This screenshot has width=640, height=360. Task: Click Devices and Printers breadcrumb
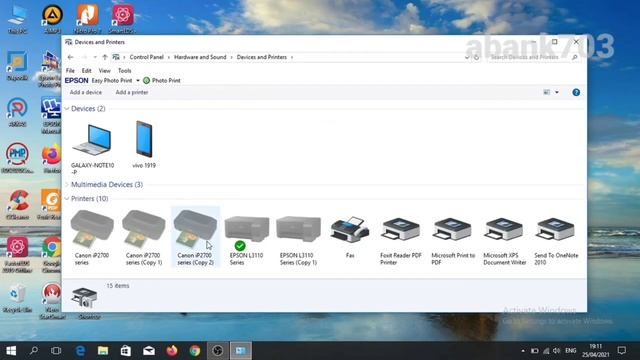tap(262, 57)
